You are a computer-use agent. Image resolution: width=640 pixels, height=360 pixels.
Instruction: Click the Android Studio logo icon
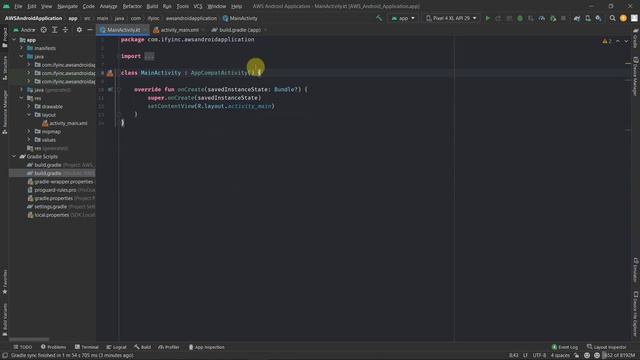click(6, 6)
